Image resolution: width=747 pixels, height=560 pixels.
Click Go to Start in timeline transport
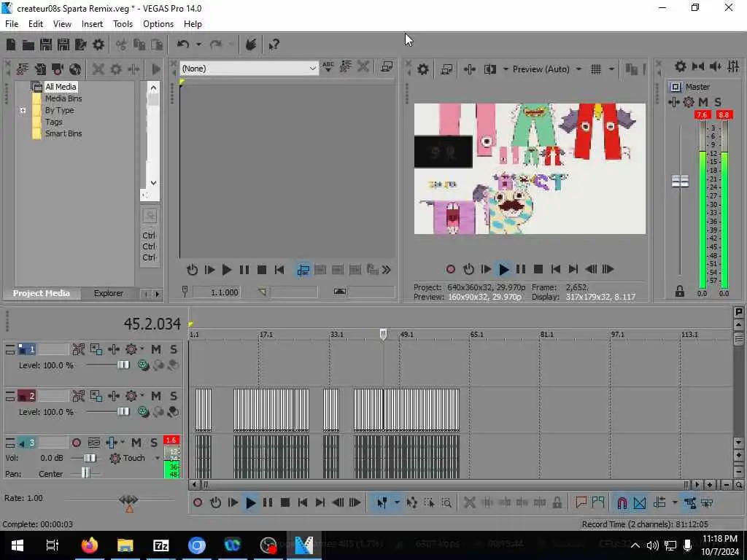[303, 503]
